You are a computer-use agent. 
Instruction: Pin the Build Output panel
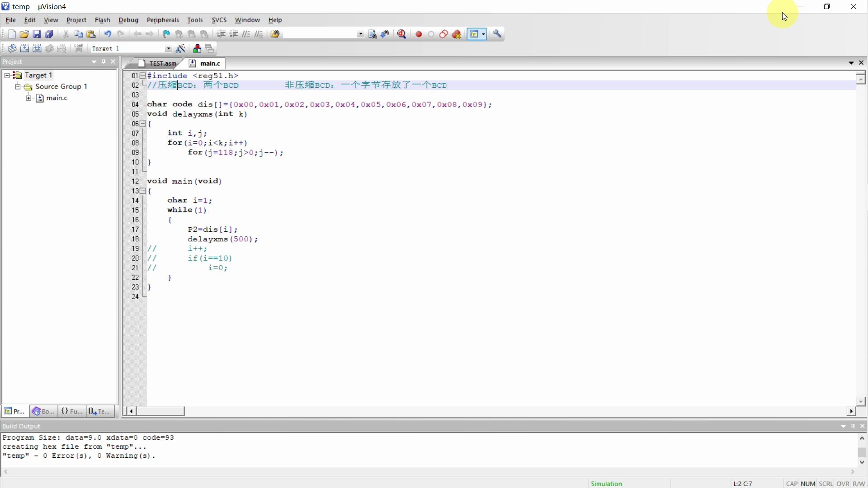pyautogui.click(x=853, y=426)
